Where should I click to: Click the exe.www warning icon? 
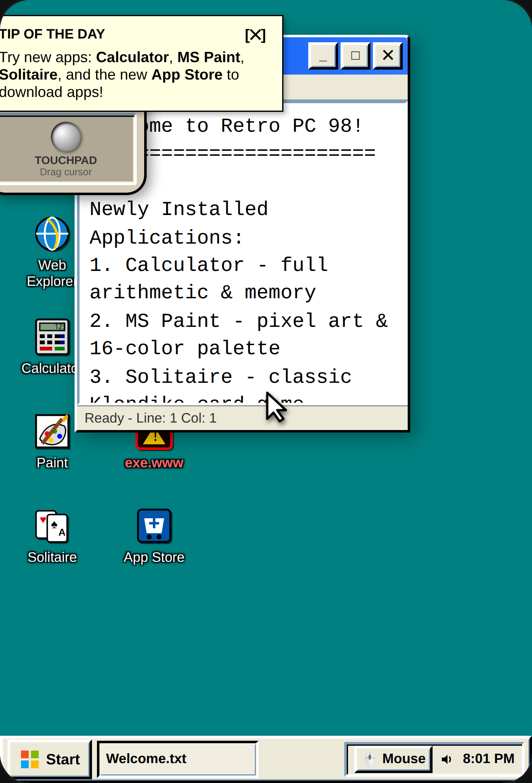click(154, 440)
